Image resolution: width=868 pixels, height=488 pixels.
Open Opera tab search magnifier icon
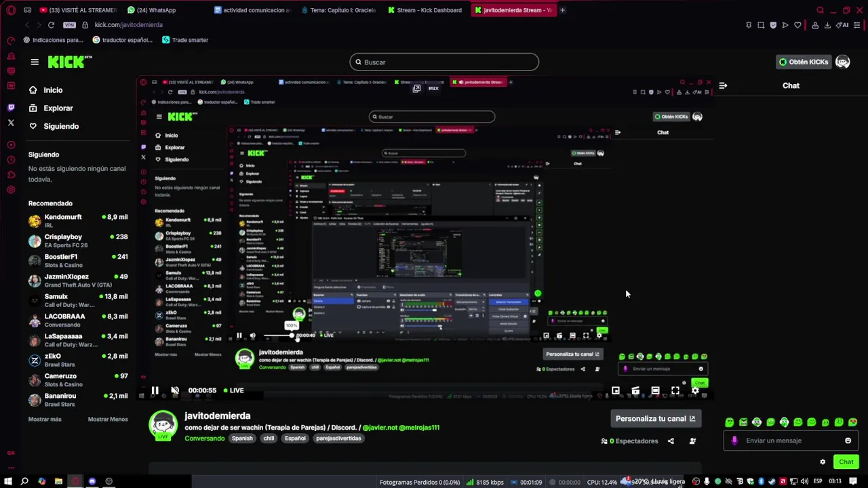click(820, 10)
